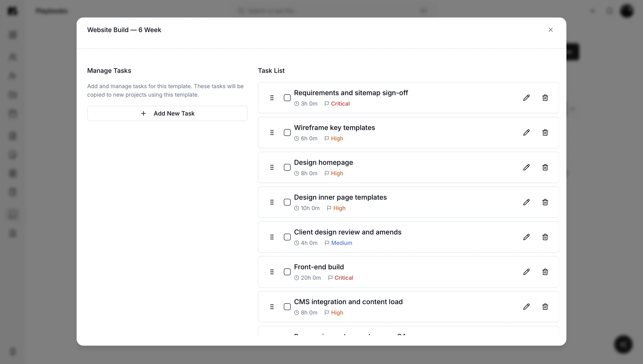
Task: Close the Website Build template dialog
Action: [551, 30]
